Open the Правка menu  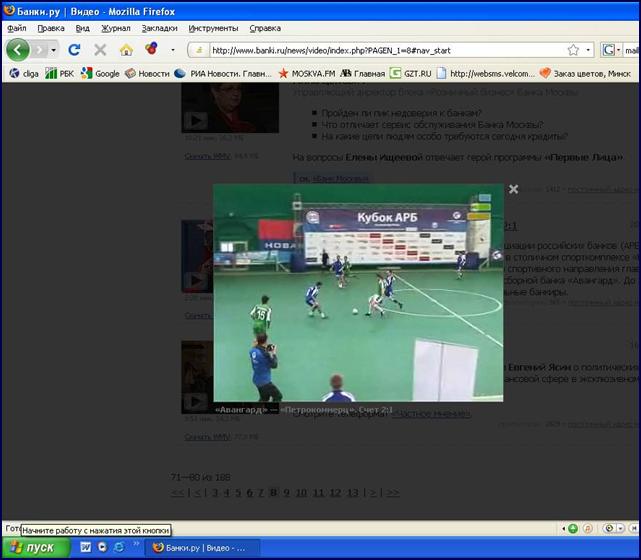[51, 28]
